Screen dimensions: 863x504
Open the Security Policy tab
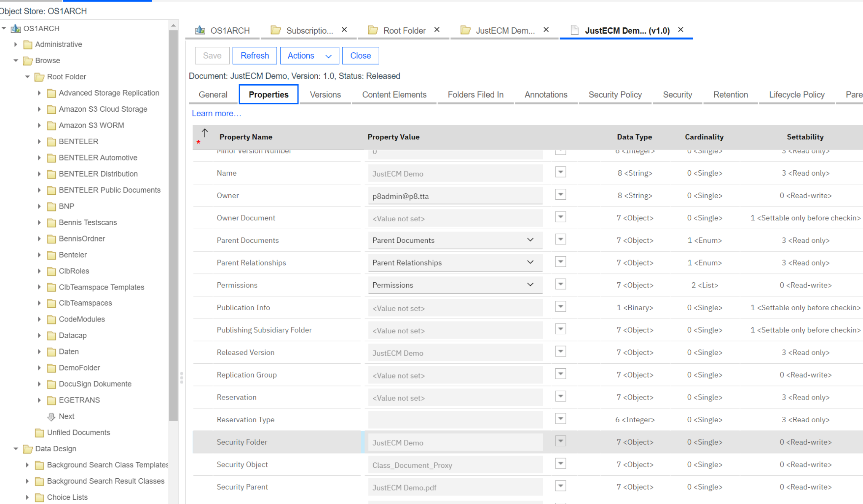[x=615, y=94]
